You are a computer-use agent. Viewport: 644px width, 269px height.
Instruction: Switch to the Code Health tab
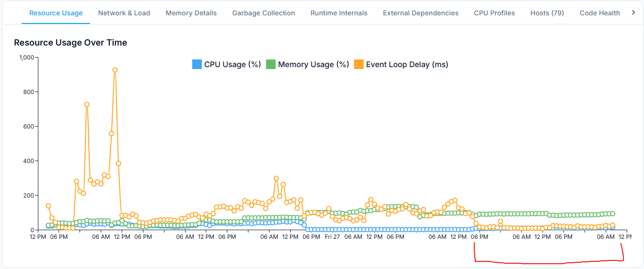(599, 13)
